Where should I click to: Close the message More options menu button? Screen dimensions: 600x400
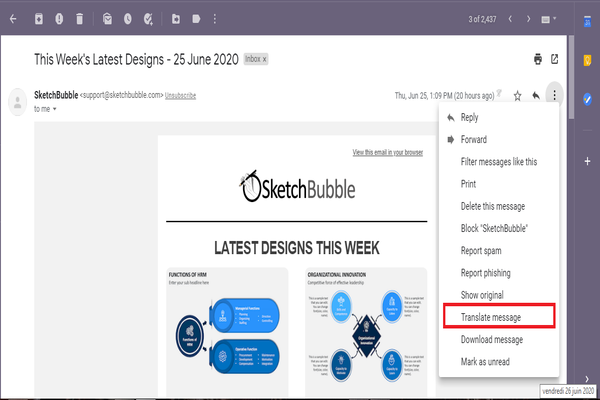(x=554, y=95)
